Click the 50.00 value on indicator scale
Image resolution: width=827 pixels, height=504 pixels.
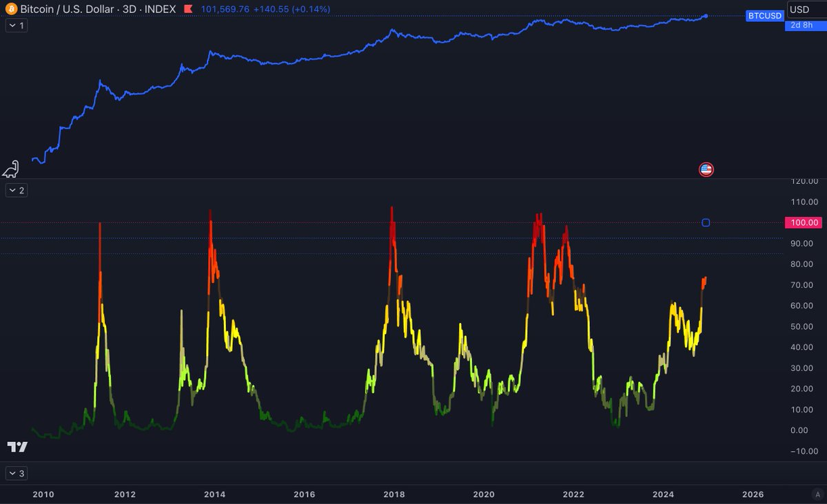(804, 326)
